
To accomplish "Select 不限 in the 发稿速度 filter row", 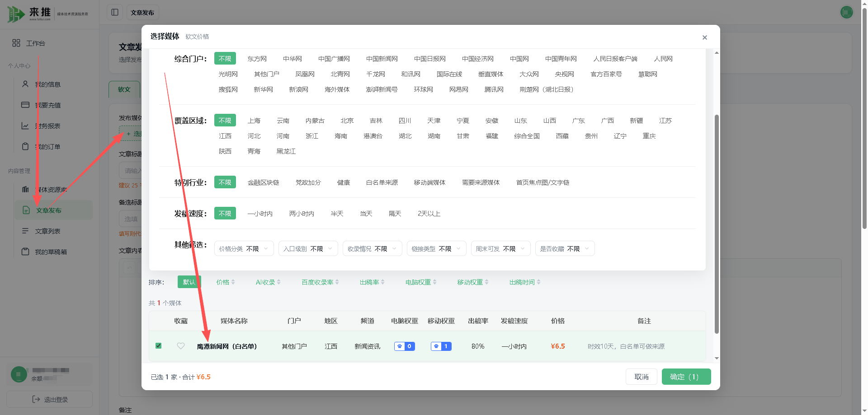I will click(225, 214).
